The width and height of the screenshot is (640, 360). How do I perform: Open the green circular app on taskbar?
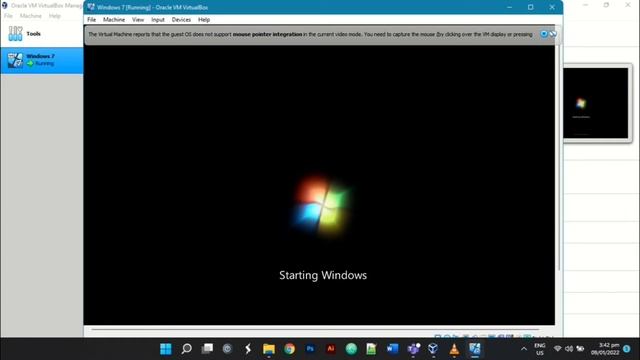tap(351, 349)
